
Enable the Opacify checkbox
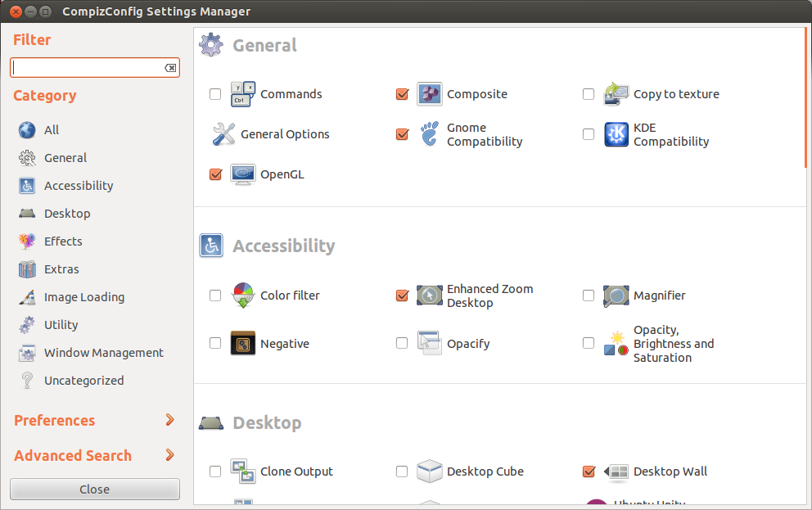click(402, 343)
